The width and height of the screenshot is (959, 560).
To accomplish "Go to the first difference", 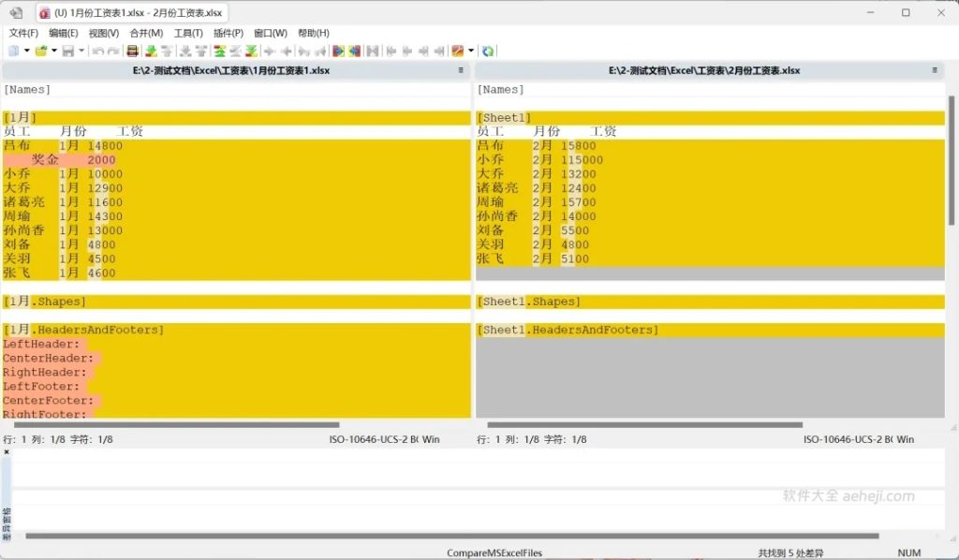I will coord(218,51).
